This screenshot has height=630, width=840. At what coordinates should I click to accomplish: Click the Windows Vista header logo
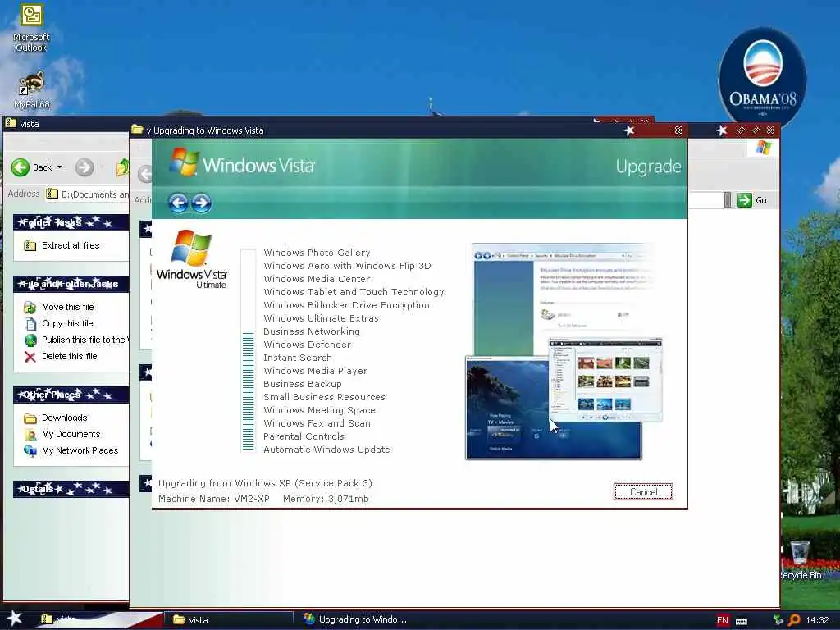pyautogui.click(x=242, y=163)
